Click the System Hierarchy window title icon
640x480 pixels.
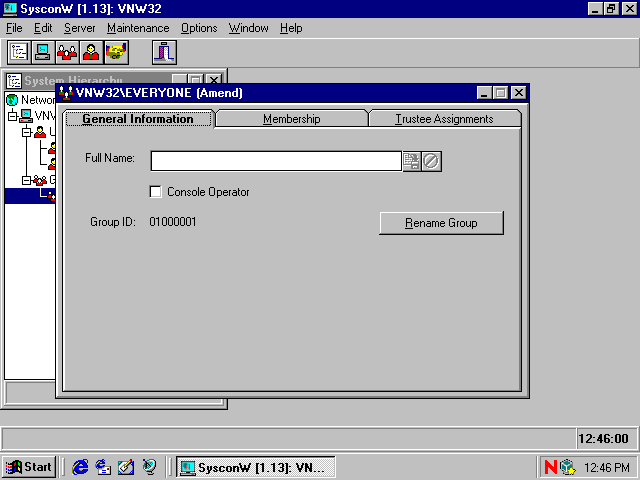(14, 81)
